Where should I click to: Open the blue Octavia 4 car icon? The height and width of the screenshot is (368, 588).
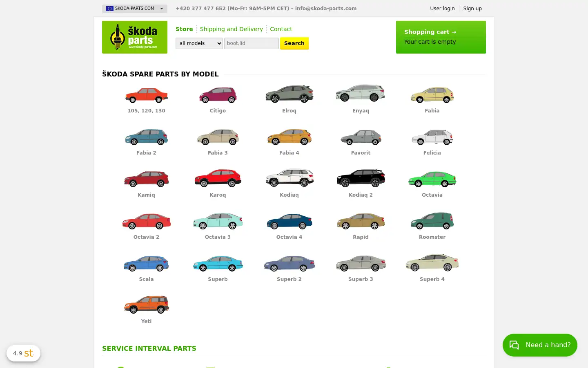pyautogui.click(x=289, y=221)
